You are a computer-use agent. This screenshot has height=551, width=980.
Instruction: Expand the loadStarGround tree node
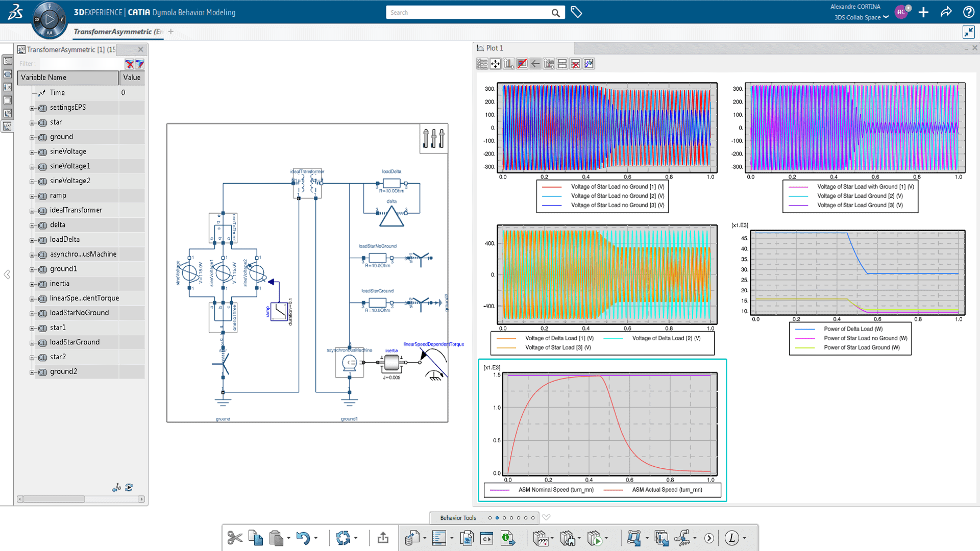pos(32,343)
